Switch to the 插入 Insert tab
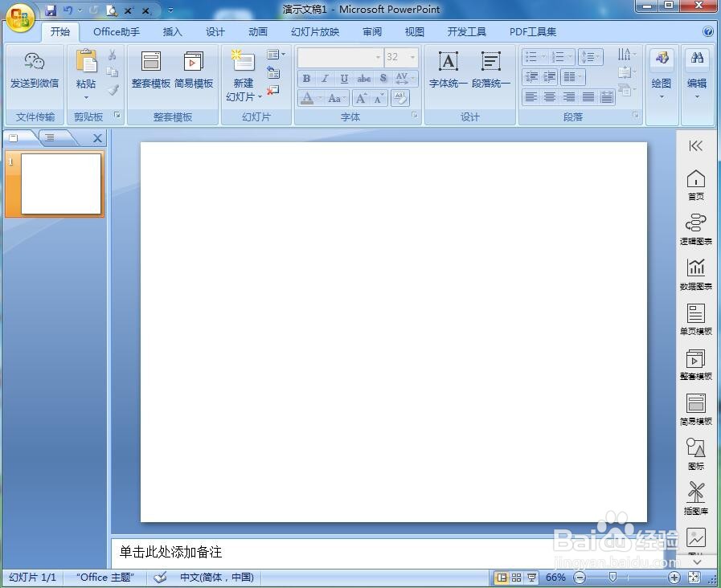 (x=173, y=31)
